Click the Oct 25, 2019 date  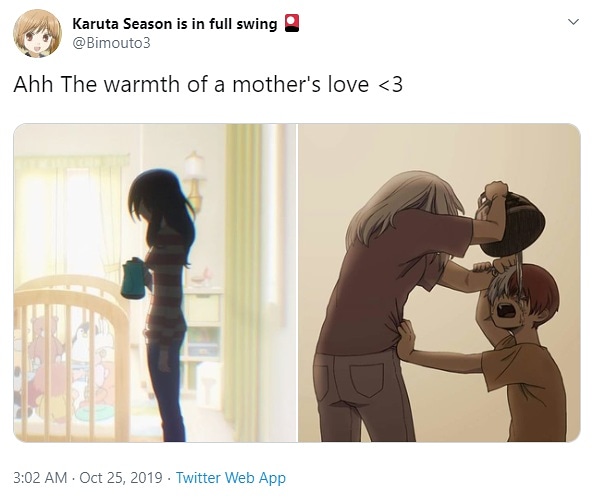(x=121, y=478)
